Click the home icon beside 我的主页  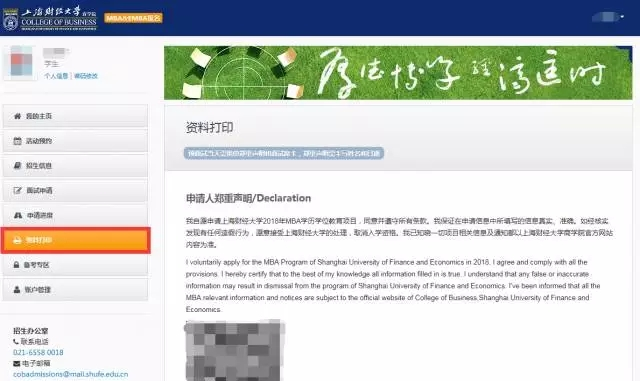(x=17, y=116)
